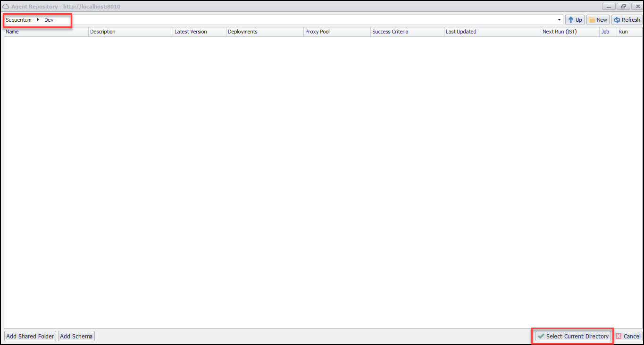Screen dimensions: 644x345
Task: Select Sequentum in the breadcrumb path
Action: click(18, 20)
